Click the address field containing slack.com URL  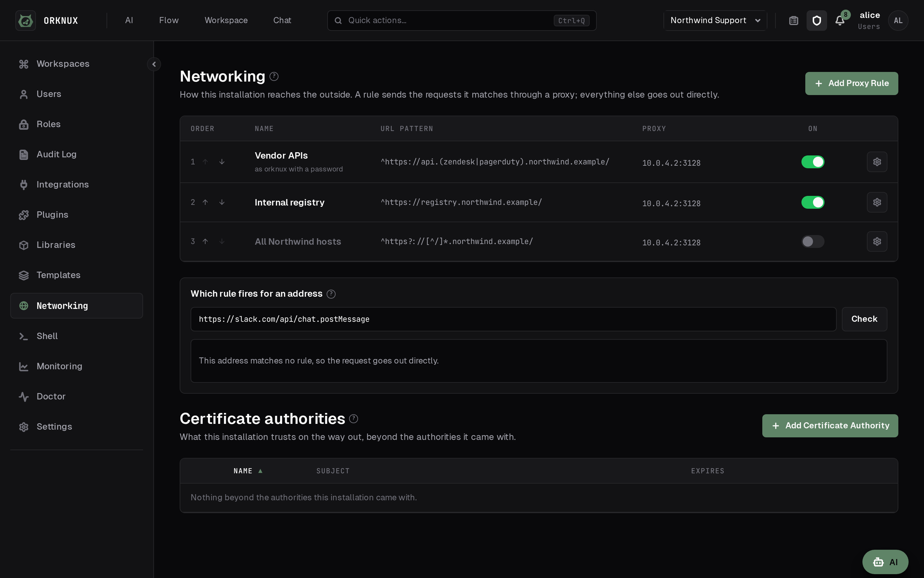[x=513, y=319]
